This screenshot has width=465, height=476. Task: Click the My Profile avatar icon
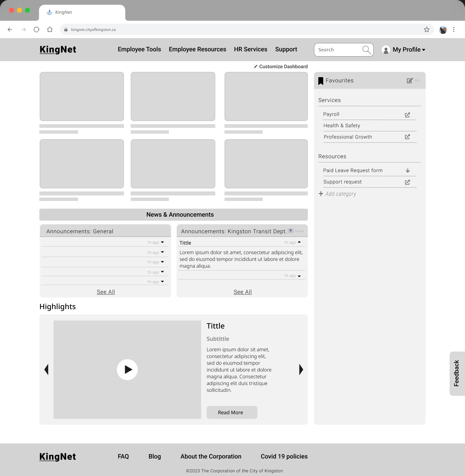coord(386,49)
